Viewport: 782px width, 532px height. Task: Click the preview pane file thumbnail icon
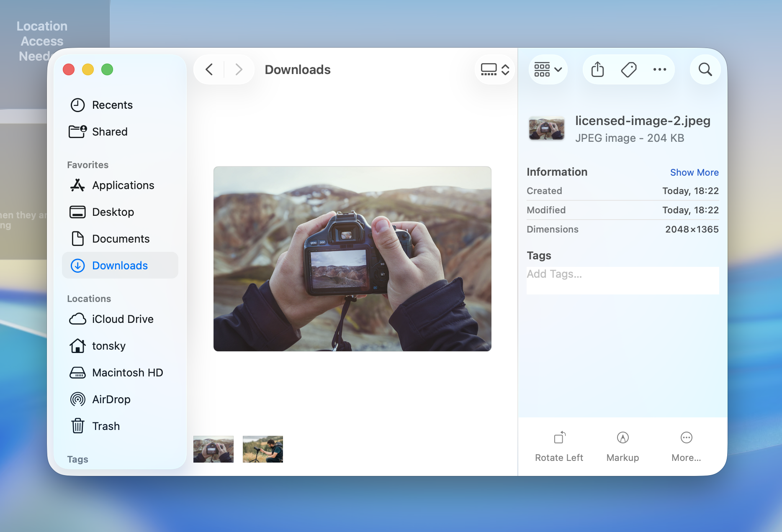coord(546,128)
